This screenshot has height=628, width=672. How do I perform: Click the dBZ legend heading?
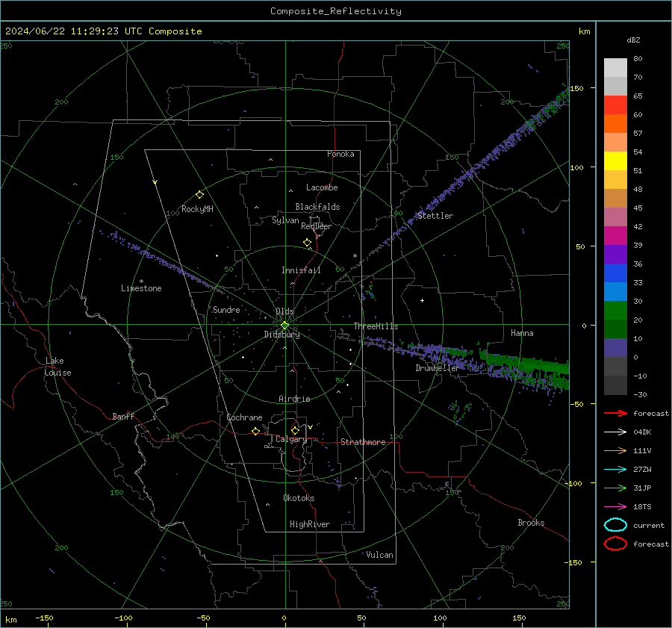(x=633, y=40)
